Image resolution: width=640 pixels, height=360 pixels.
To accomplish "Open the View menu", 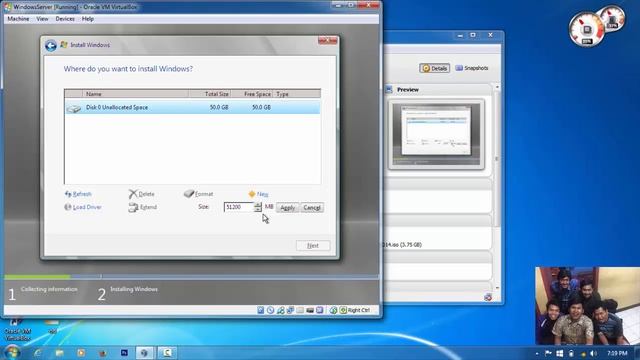I will (42, 19).
